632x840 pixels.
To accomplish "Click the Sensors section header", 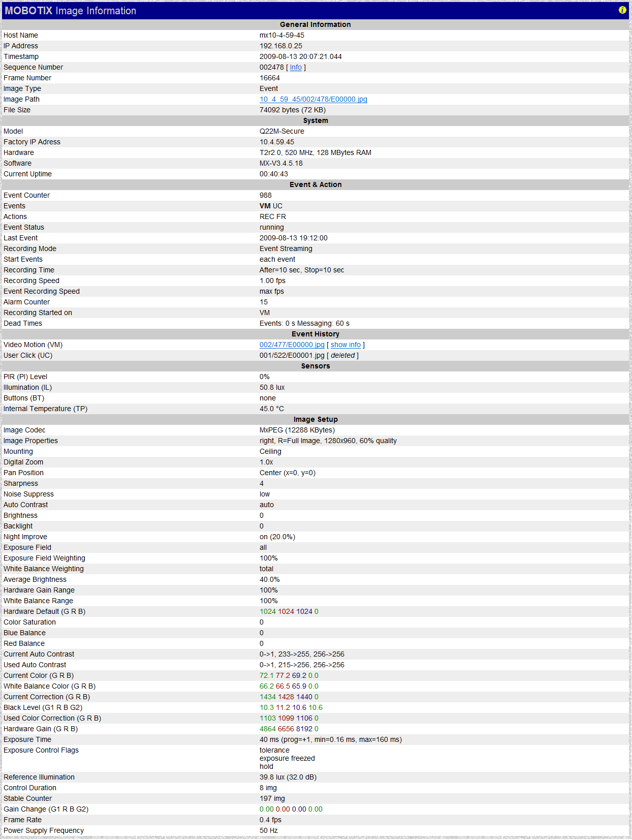I will click(315, 366).
